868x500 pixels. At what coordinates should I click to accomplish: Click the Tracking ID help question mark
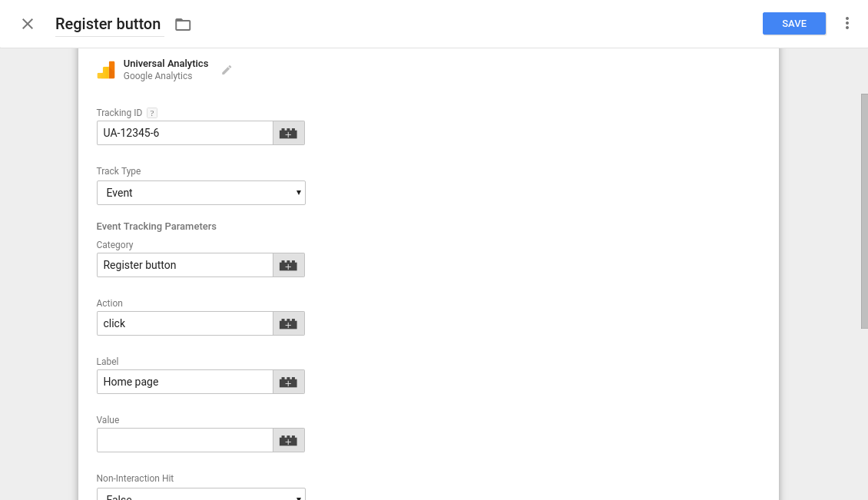point(151,113)
